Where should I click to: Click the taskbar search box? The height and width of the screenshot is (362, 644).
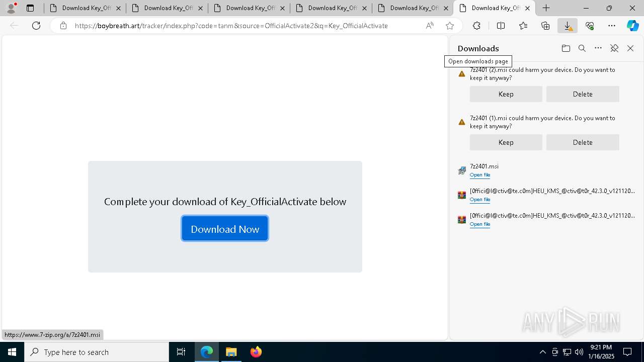[x=97, y=352]
